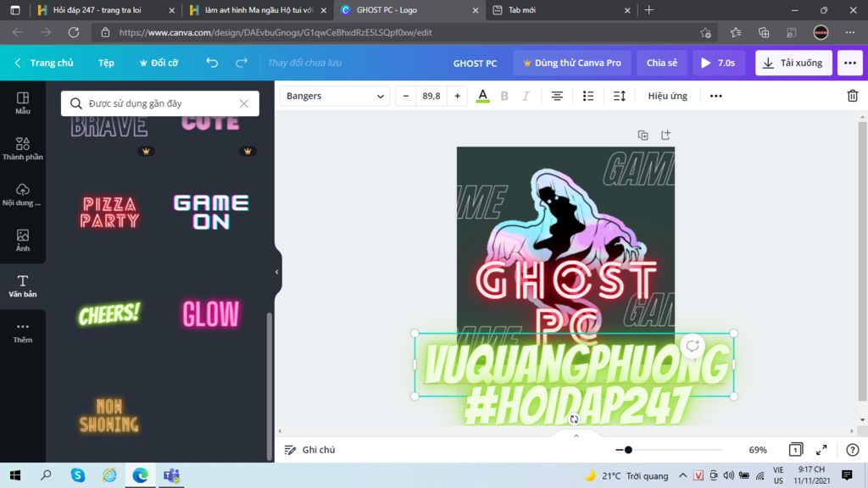Viewport: 868px width, 488px height.
Task: Click the search magnifier icon in panel
Action: 75,103
